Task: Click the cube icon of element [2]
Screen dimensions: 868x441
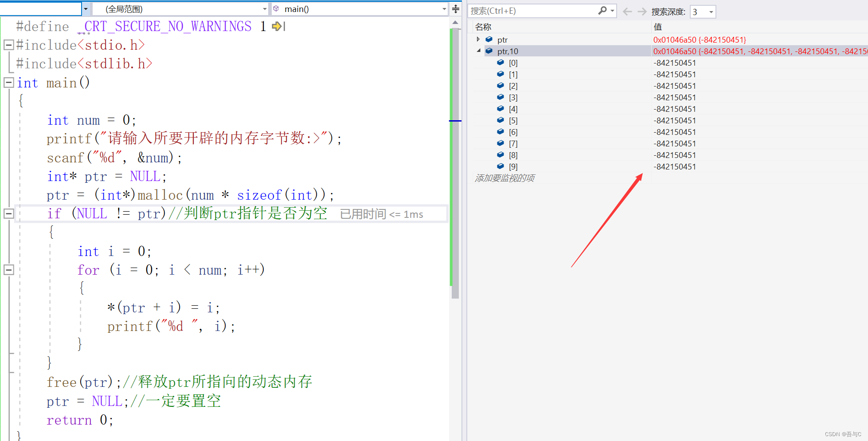Action: point(500,86)
